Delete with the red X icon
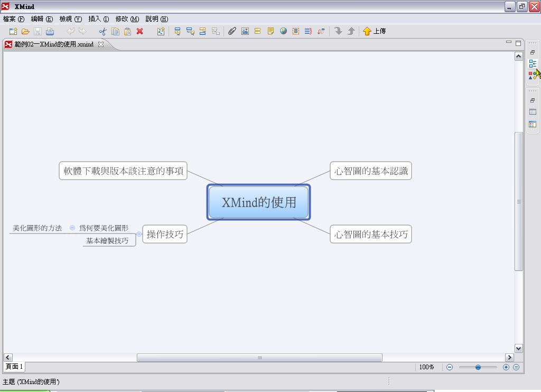The height and width of the screenshot is (392, 541). coord(139,31)
